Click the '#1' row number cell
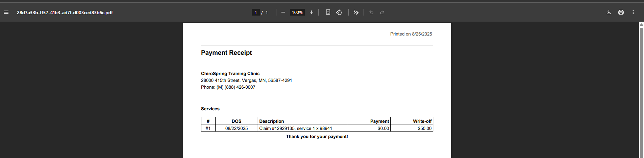 click(208, 128)
